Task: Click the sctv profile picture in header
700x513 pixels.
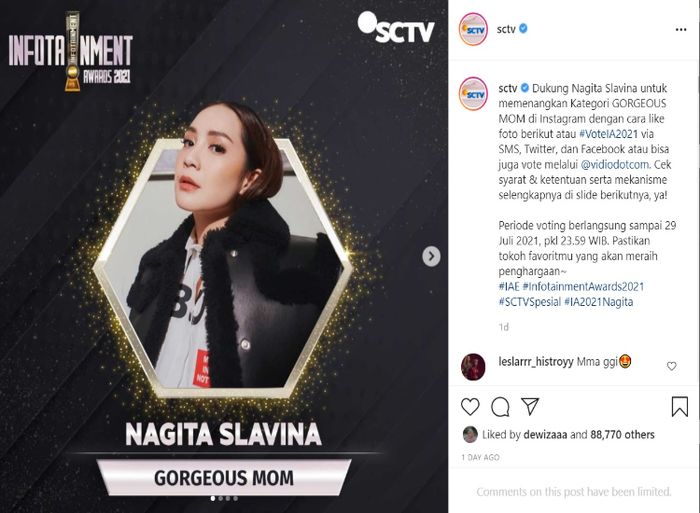Action: coord(474,29)
